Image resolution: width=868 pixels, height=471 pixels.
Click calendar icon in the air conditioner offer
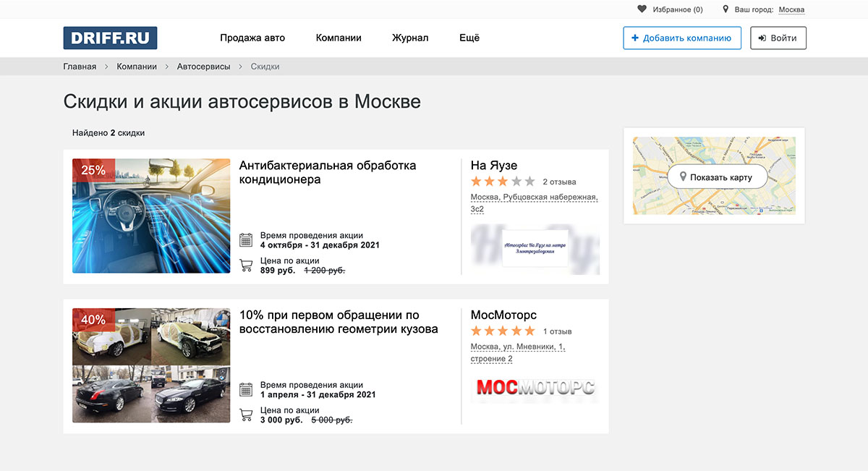point(246,240)
